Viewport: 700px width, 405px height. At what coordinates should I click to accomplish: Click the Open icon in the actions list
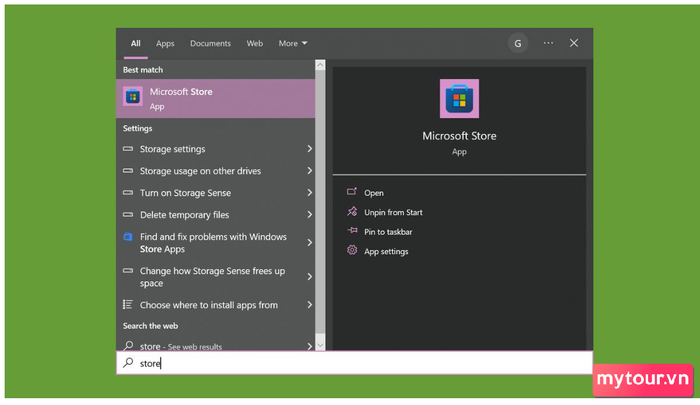(351, 193)
